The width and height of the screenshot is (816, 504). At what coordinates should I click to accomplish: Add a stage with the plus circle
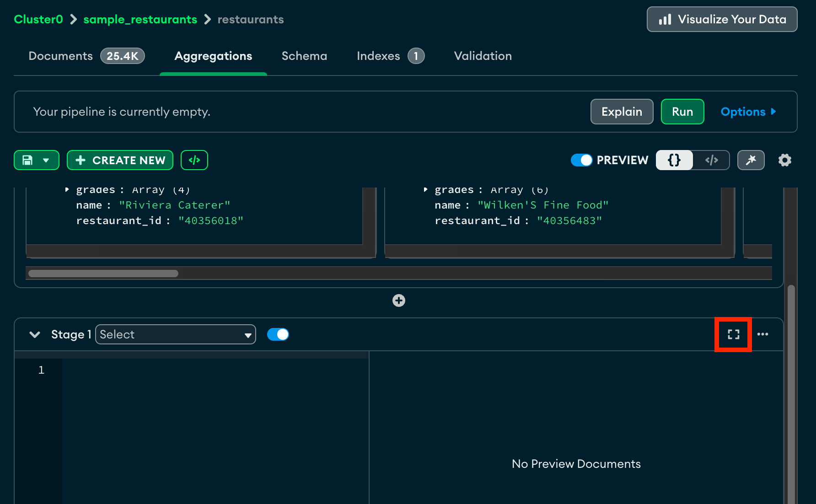[398, 300]
